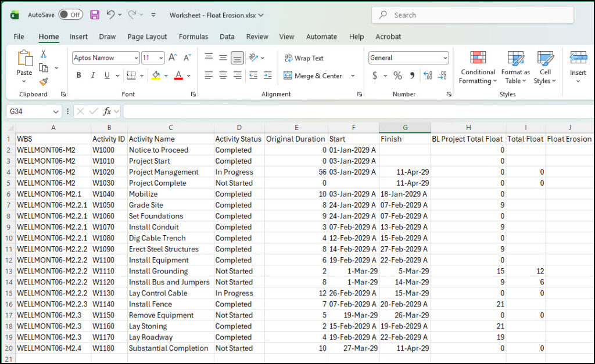Click the Font Color letter A icon

coord(178,75)
